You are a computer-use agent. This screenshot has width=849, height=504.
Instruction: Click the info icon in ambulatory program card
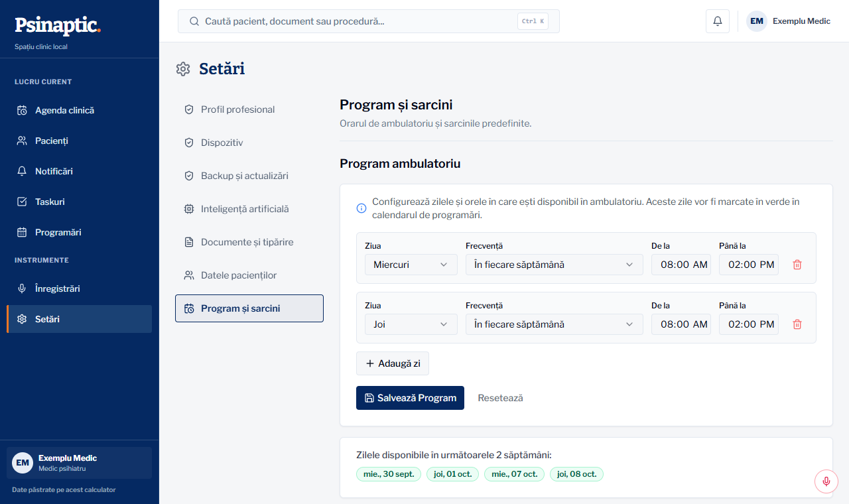click(x=361, y=208)
